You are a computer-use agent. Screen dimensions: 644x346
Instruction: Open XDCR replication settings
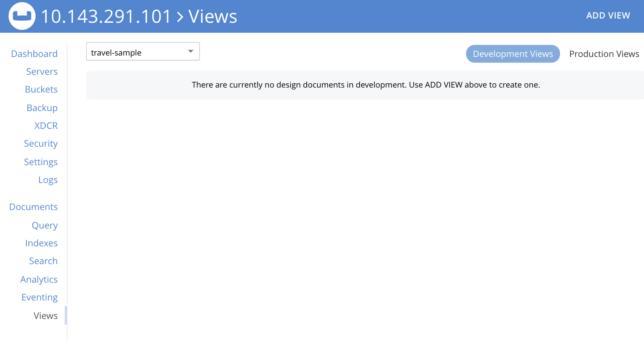[x=46, y=125]
